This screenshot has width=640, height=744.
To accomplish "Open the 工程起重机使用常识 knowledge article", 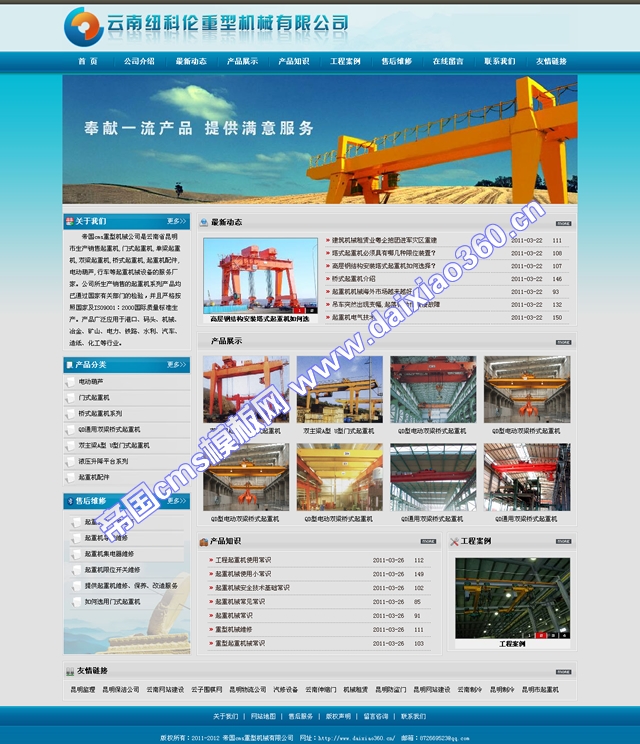I will click(243, 560).
